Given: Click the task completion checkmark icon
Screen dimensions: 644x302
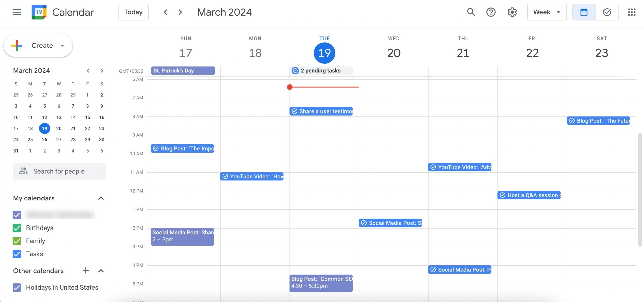Looking at the screenshot, I should 607,12.
